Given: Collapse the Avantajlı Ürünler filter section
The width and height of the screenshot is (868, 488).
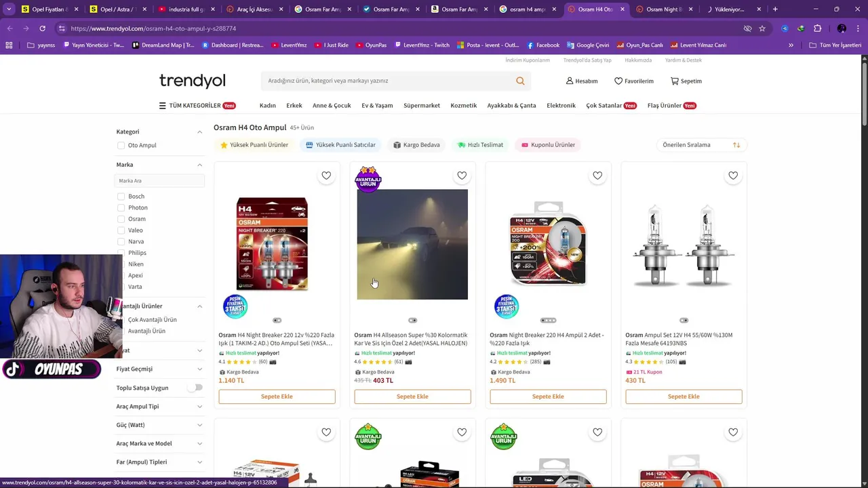Looking at the screenshot, I should point(199,306).
